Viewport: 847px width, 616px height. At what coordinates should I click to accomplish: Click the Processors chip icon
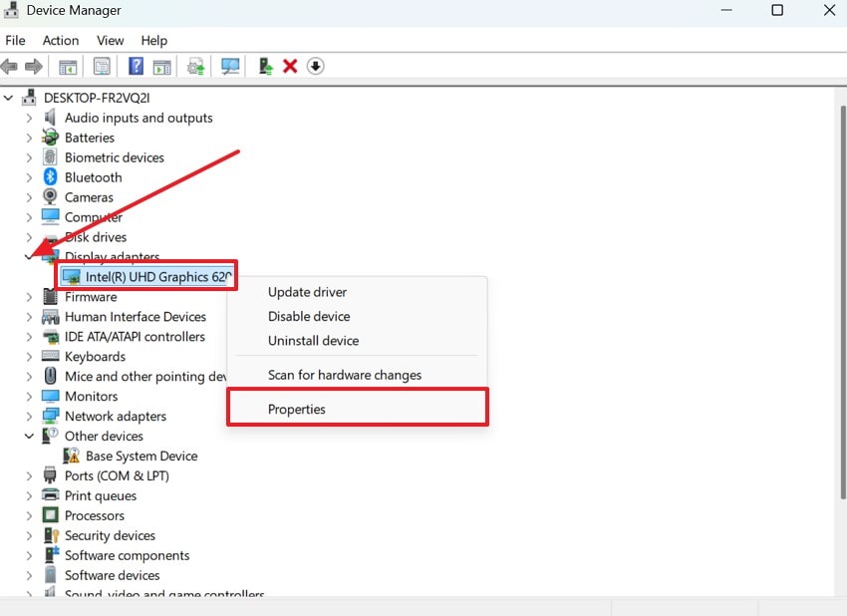[50, 515]
